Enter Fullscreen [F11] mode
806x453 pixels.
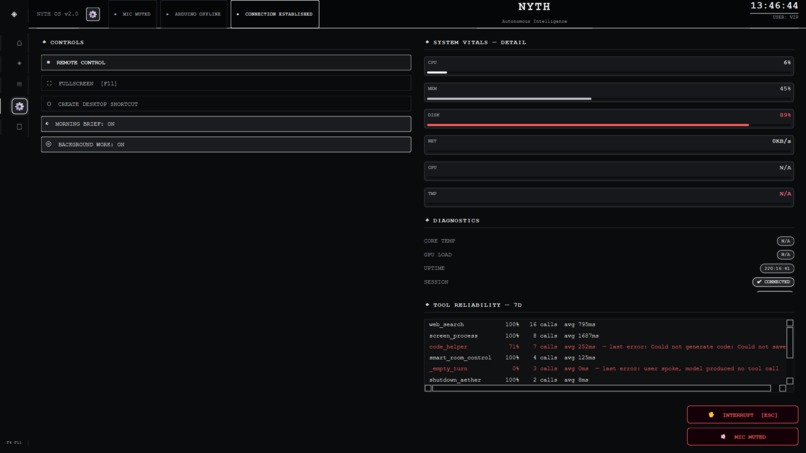point(226,83)
